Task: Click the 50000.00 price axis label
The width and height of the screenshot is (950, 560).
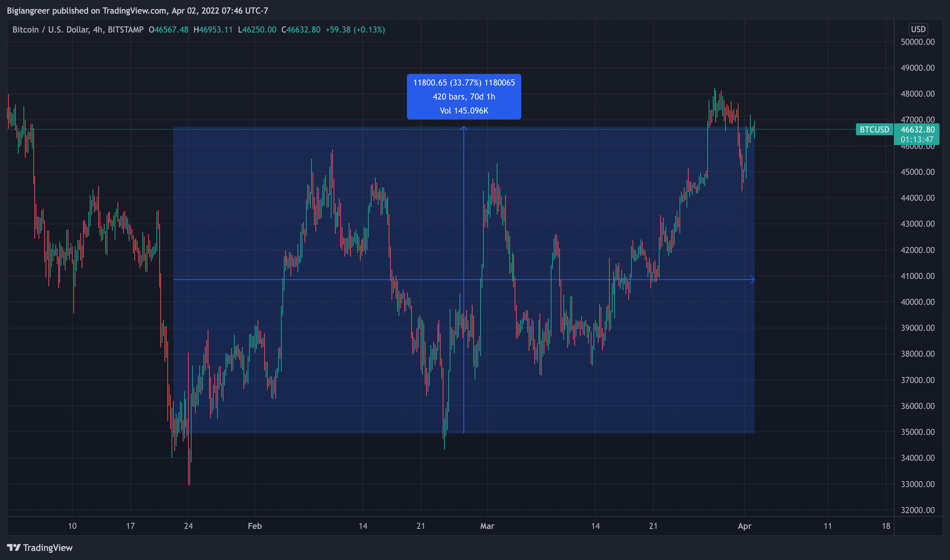Action: (917, 42)
